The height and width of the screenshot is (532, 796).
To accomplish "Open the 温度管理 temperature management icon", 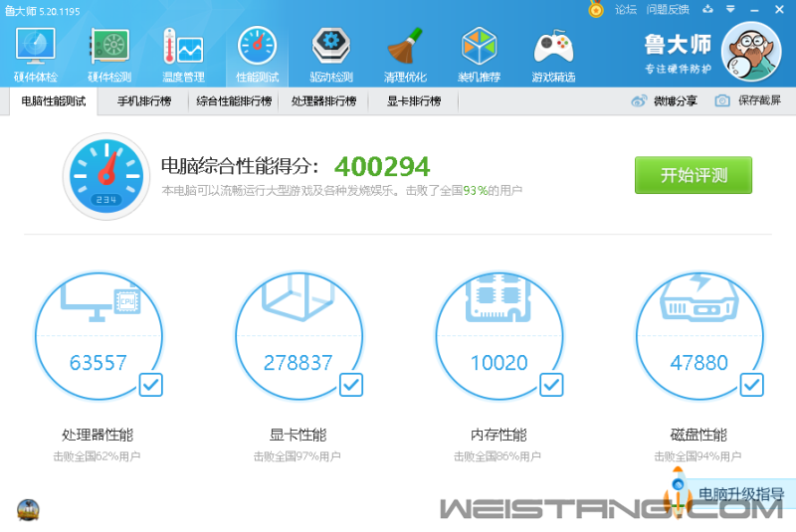I will [183, 55].
